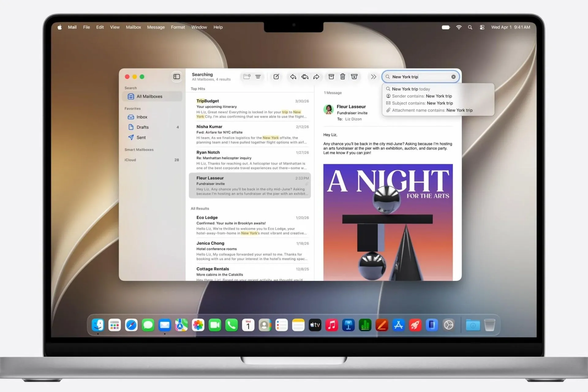Click the date and time in menu bar

(x=511, y=27)
